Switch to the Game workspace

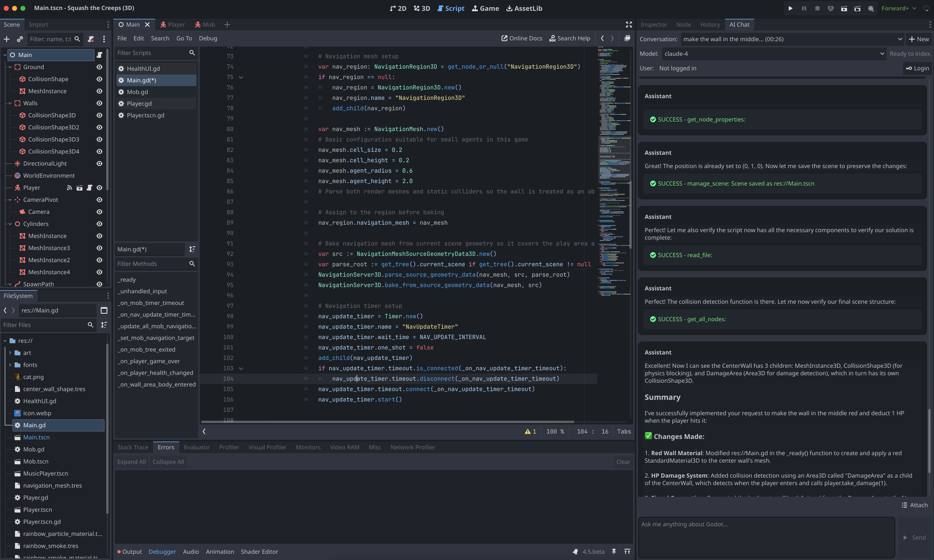point(485,8)
